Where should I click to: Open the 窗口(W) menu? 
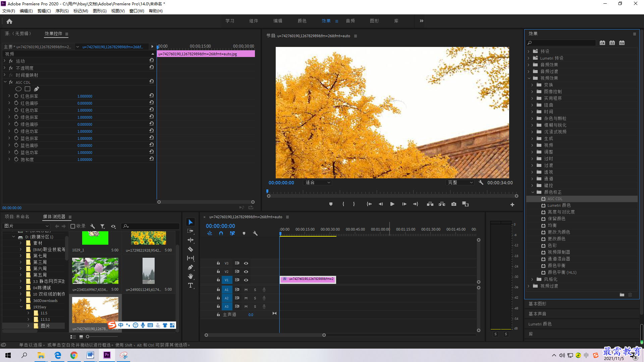pos(137,11)
